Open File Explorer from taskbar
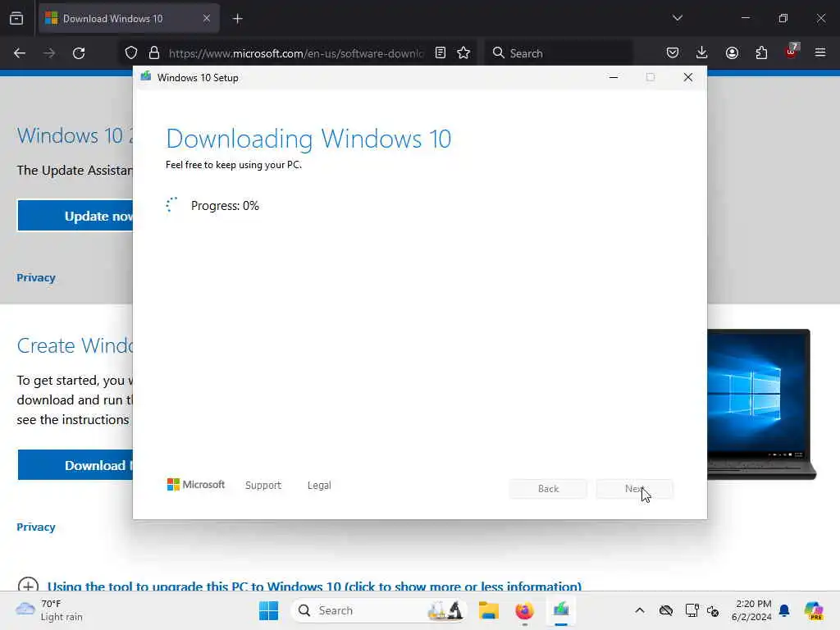 point(489,610)
